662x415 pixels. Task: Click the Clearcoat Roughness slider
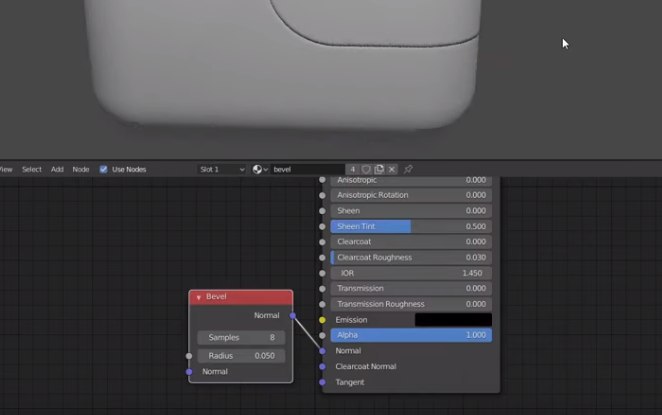click(411, 258)
